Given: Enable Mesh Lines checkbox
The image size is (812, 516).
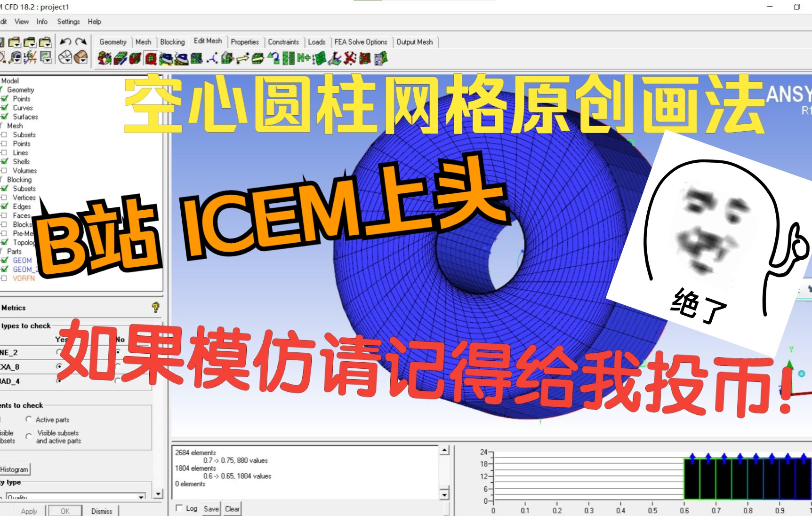Looking at the screenshot, I should 4,152.
